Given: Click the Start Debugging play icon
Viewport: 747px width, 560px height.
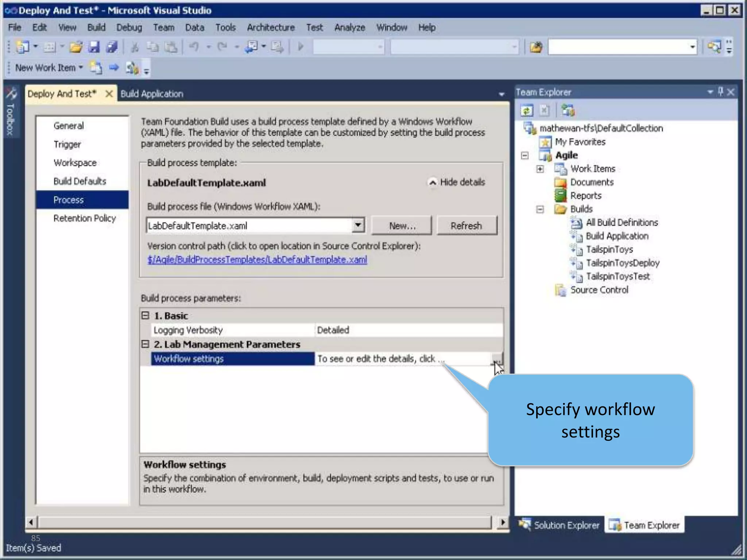Looking at the screenshot, I should pyautogui.click(x=301, y=47).
